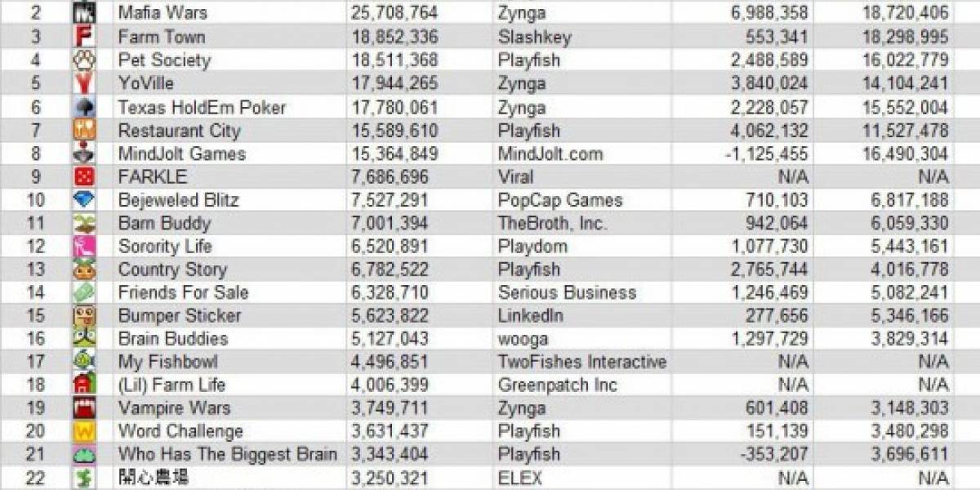Image resolution: width=980 pixels, height=490 pixels.
Task: Select the Word Challenge yellow W icon
Action: pos(84,431)
